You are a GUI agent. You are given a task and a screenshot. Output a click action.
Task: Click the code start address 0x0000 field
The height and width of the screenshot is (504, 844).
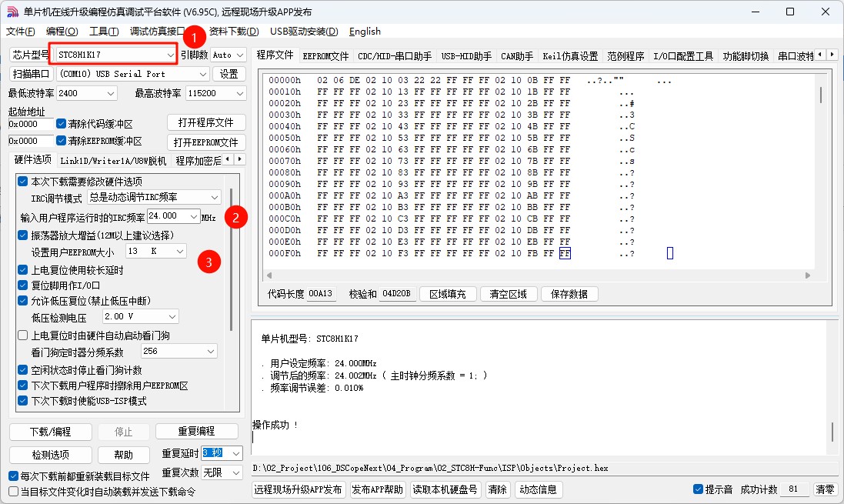(x=31, y=124)
